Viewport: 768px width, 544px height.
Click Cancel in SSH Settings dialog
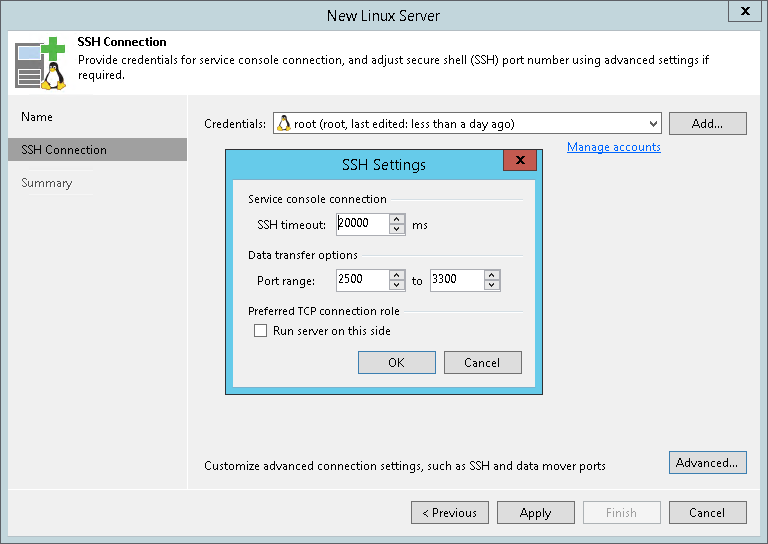click(x=482, y=362)
